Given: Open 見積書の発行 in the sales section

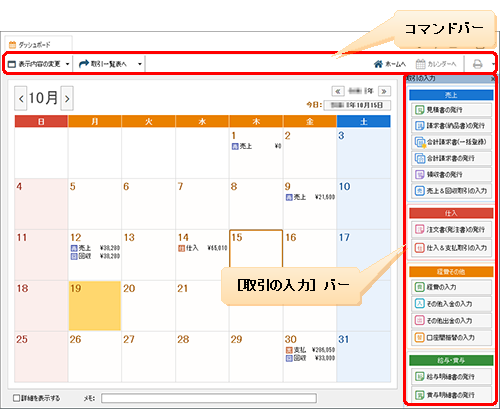Looking at the screenshot, I should click(x=451, y=110).
